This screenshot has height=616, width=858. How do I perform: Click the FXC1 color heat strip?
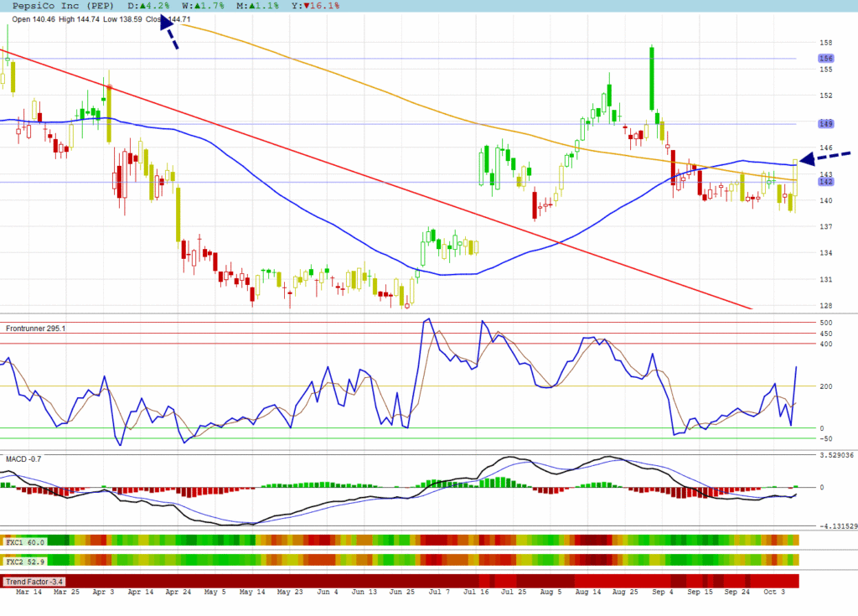(x=419, y=541)
